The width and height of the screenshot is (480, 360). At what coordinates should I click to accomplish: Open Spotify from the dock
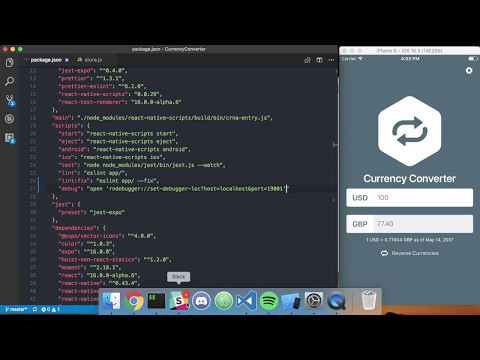(269, 301)
